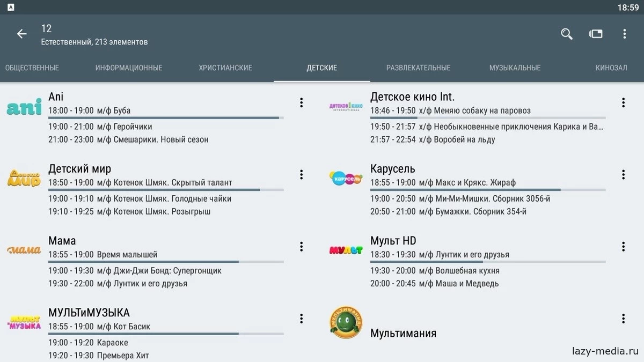Switch to the ОБЩЕСТВЕННЫЕ tab

pos(32,68)
